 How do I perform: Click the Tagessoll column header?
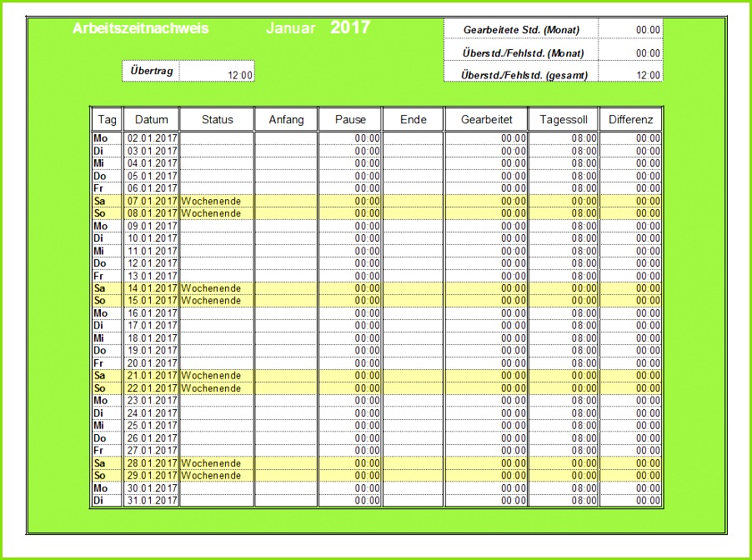coord(564,119)
